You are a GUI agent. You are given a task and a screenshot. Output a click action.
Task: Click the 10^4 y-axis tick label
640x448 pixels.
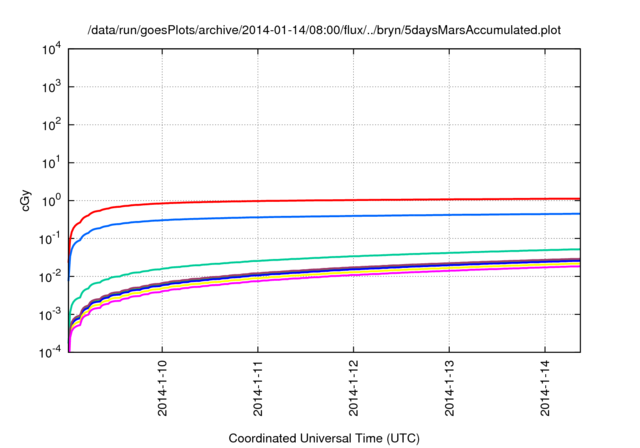pyautogui.click(x=51, y=49)
